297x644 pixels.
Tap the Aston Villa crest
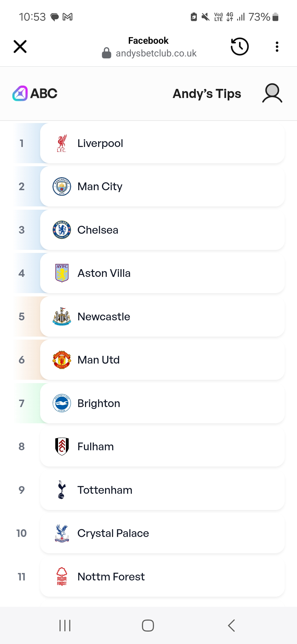click(x=62, y=273)
